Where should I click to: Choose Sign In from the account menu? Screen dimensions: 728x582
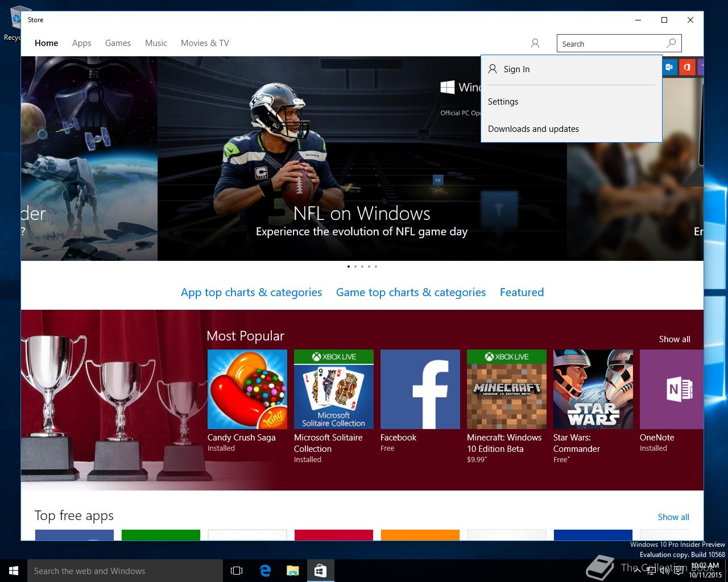click(x=572, y=69)
